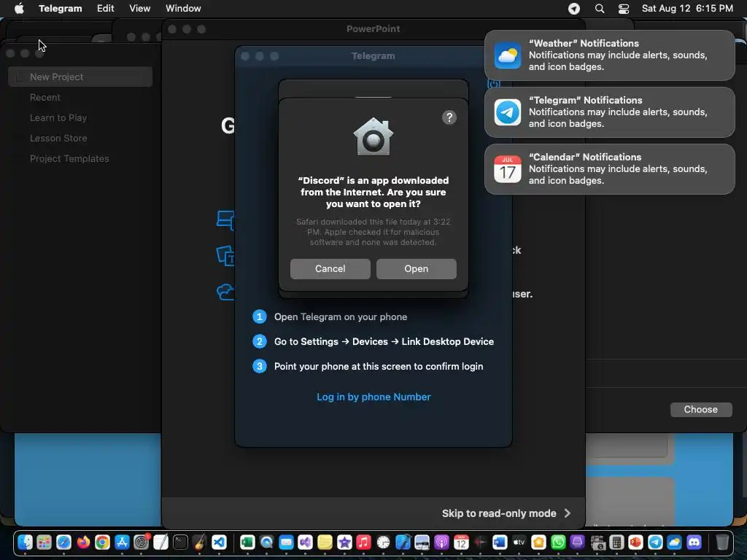The width and height of the screenshot is (747, 560).
Task: Select Learn to Play in GarageBand sidebar
Action: (58, 117)
